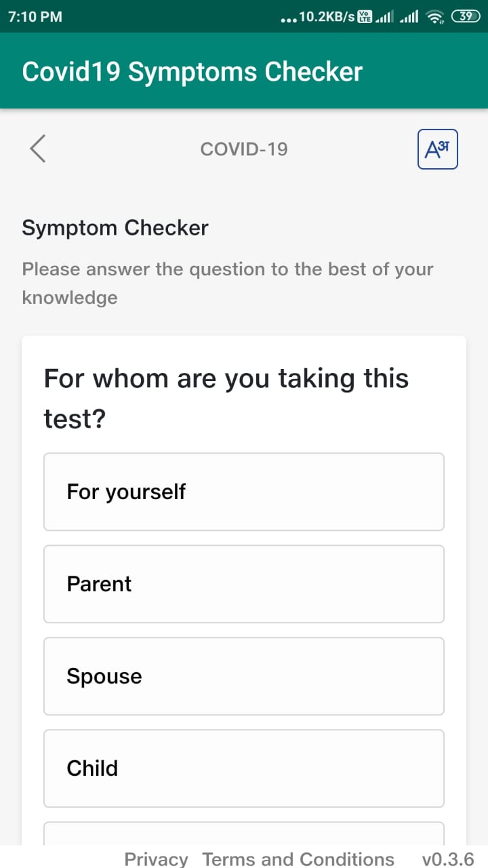Select the 'For yourself' option
Screen dimensions: 488x868
click(x=244, y=492)
